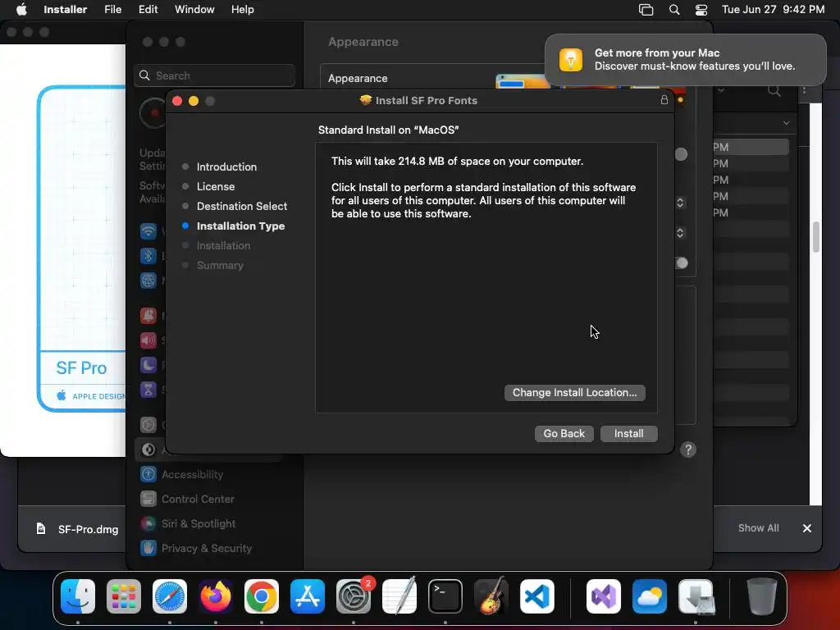This screenshot has height=630, width=840.
Task: Launch Safari from the dock
Action: (170, 596)
